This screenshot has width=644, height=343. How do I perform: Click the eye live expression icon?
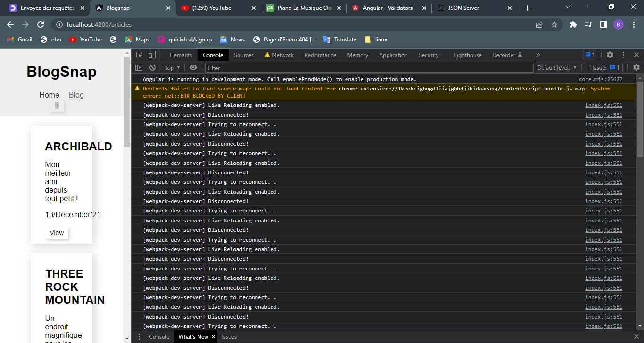coord(193,68)
